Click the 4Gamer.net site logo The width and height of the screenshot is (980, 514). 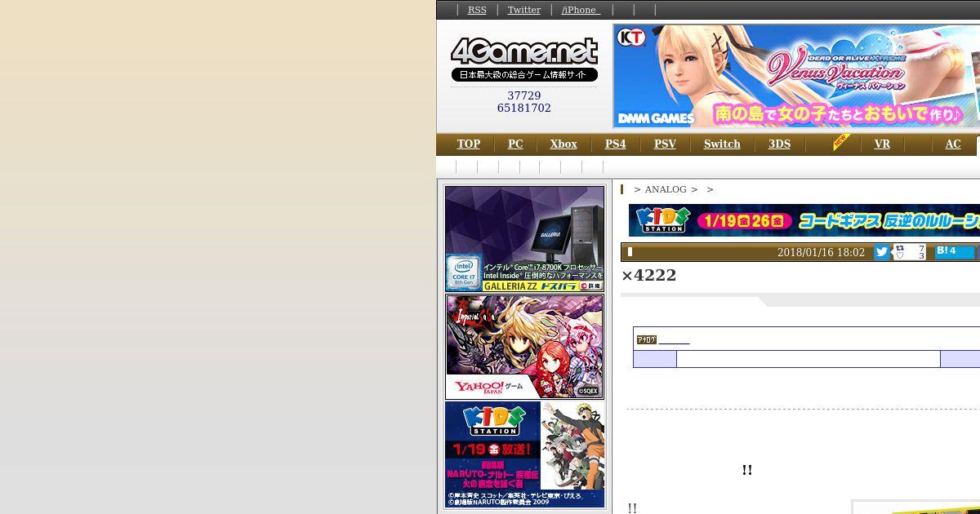pos(524,60)
